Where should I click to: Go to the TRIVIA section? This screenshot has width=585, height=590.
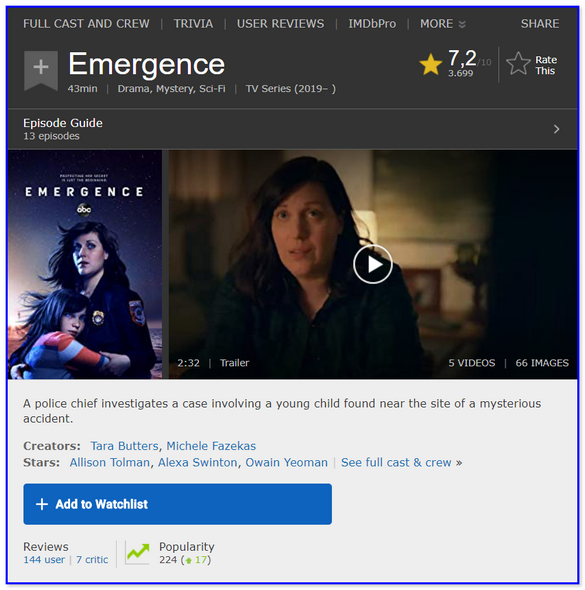click(193, 24)
